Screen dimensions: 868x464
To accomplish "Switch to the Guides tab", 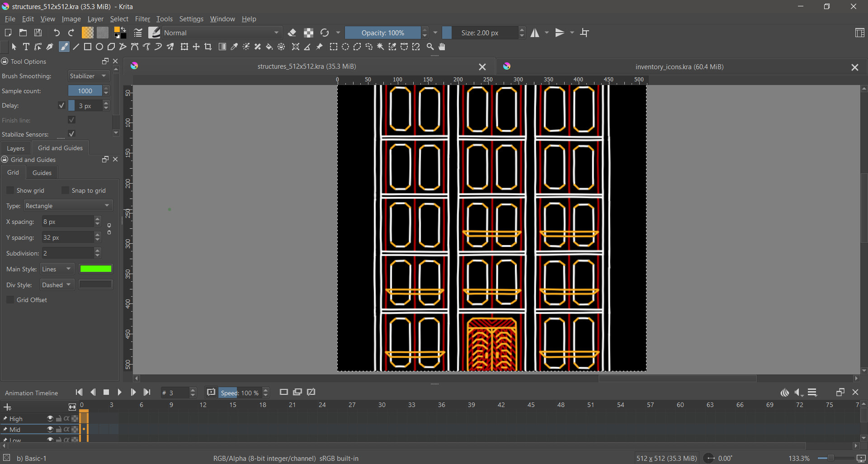I will 42,173.
